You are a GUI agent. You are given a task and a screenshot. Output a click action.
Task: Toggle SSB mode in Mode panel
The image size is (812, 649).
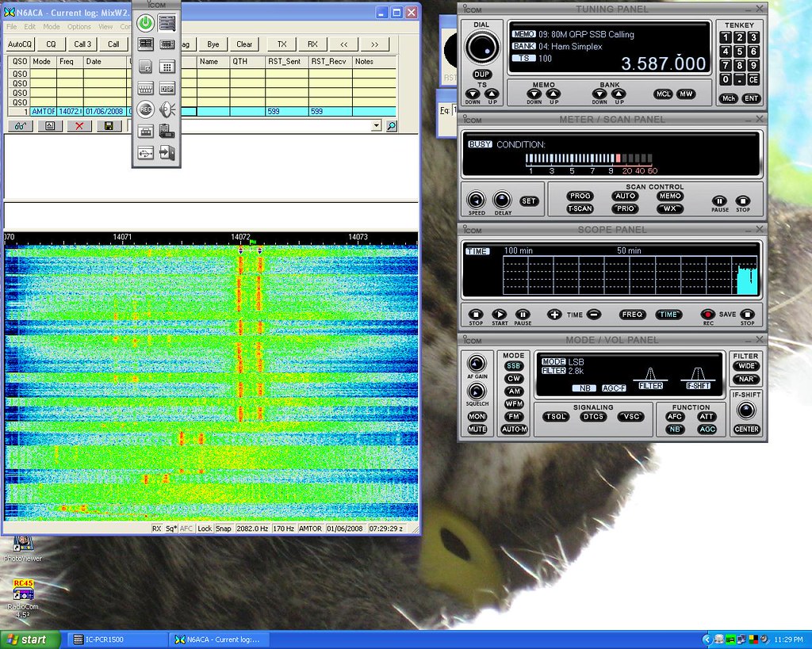click(x=513, y=366)
